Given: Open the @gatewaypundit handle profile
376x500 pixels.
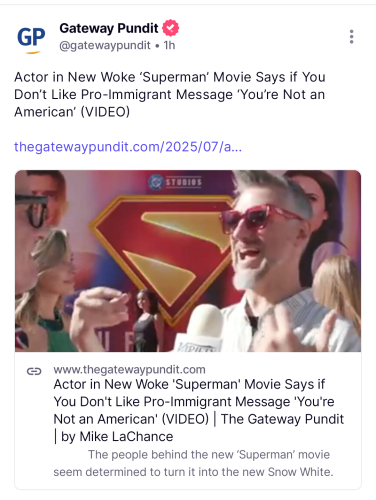Looking at the screenshot, I should click(105, 45).
